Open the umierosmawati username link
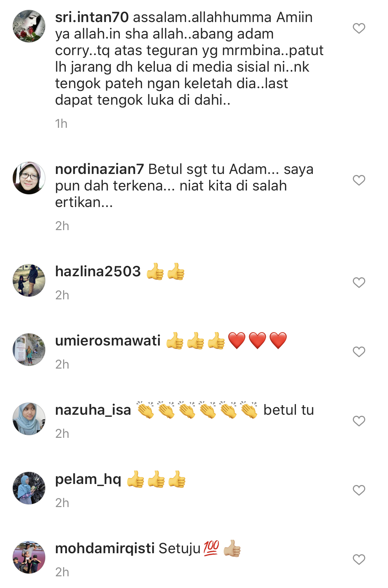Image resolution: width=388 pixels, height=588 pixels. [108, 341]
